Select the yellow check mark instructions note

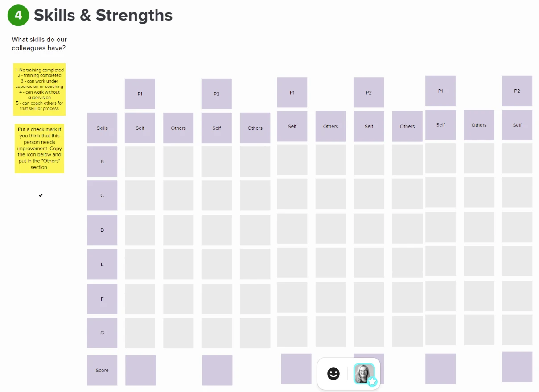click(x=39, y=149)
